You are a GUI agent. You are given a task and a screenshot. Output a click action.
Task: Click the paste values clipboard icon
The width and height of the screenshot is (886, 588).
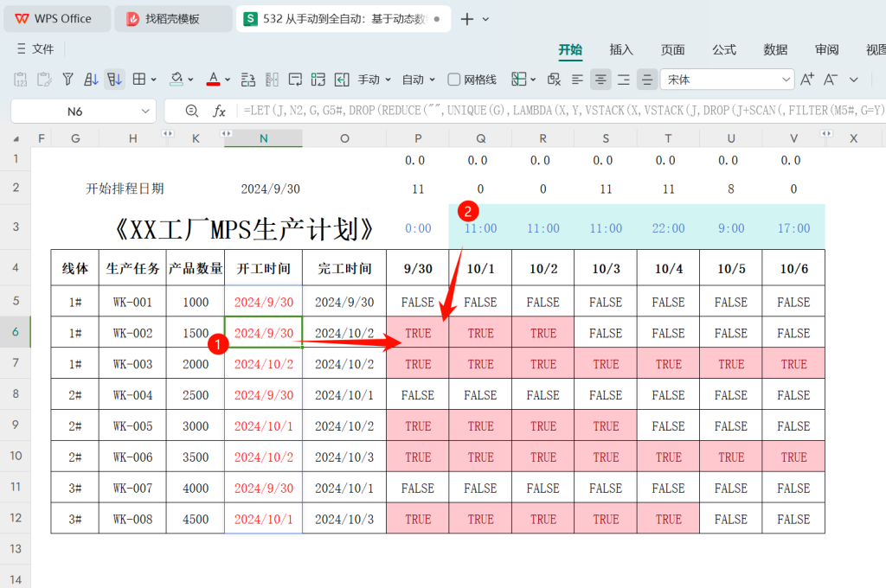pyautogui.click(x=21, y=80)
